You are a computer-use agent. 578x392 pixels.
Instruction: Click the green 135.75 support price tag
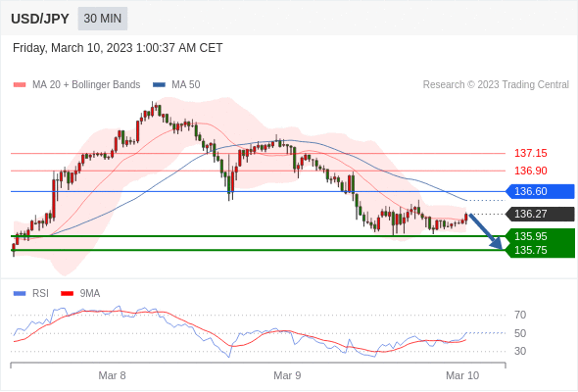tap(540, 251)
